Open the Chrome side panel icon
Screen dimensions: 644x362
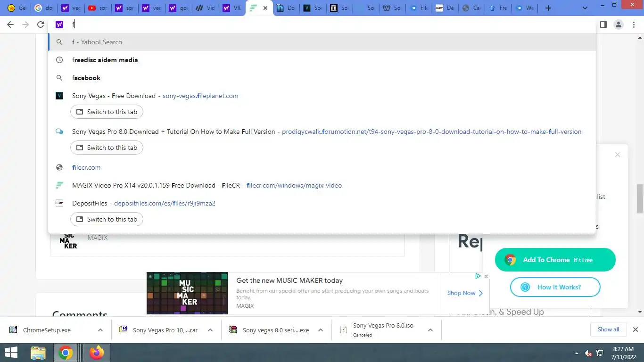[603, 25]
